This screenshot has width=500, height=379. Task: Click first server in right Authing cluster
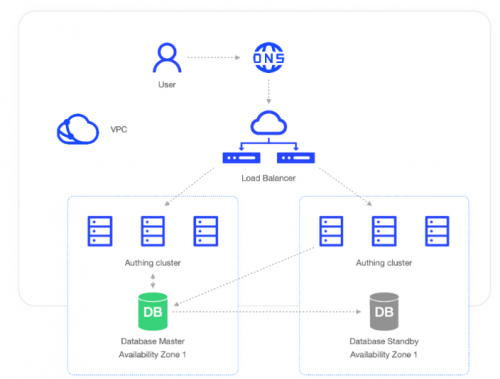(x=331, y=231)
